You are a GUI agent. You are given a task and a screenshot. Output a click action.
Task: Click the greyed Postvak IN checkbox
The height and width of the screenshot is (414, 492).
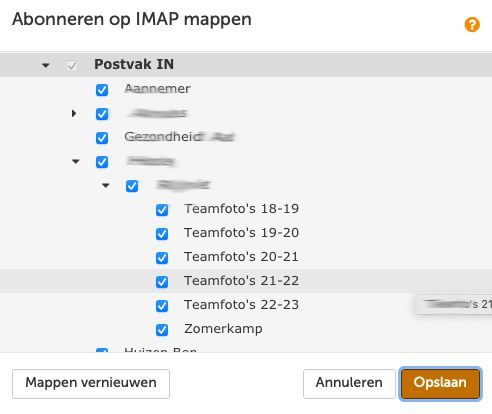coord(72,66)
